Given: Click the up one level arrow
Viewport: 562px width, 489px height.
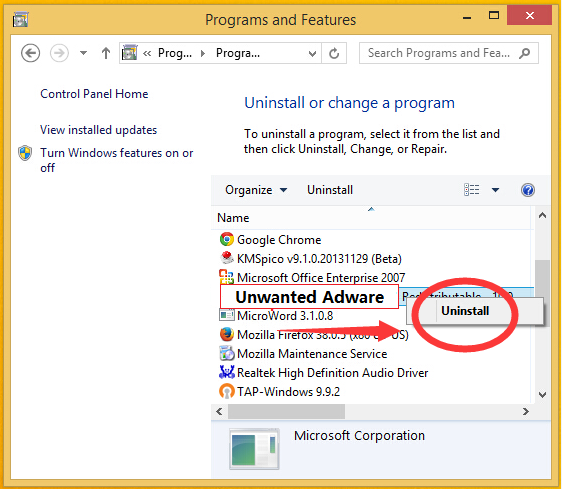Looking at the screenshot, I should 106,53.
